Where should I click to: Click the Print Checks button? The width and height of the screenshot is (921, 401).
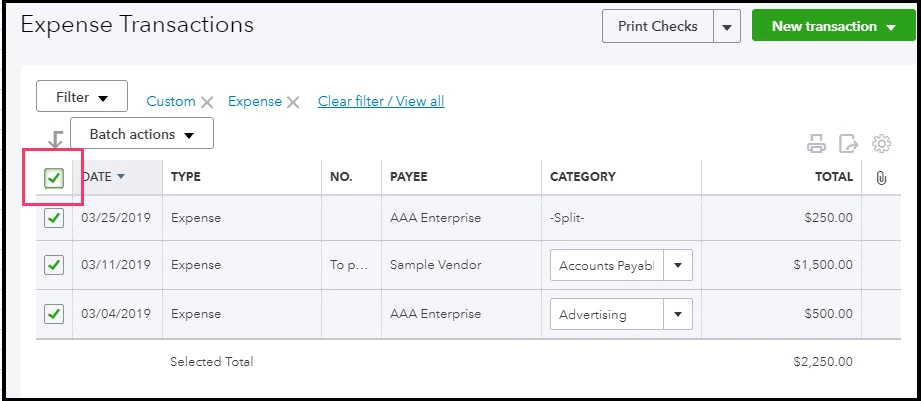[658, 26]
